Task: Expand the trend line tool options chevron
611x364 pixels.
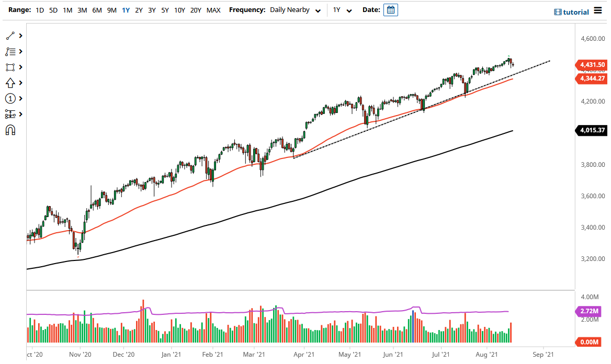Action: coord(20,36)
